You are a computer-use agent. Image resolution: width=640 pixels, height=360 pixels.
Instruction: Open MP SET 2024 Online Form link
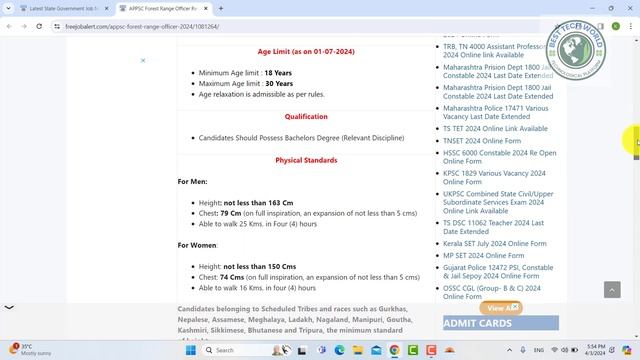click(x=484, y=256)
